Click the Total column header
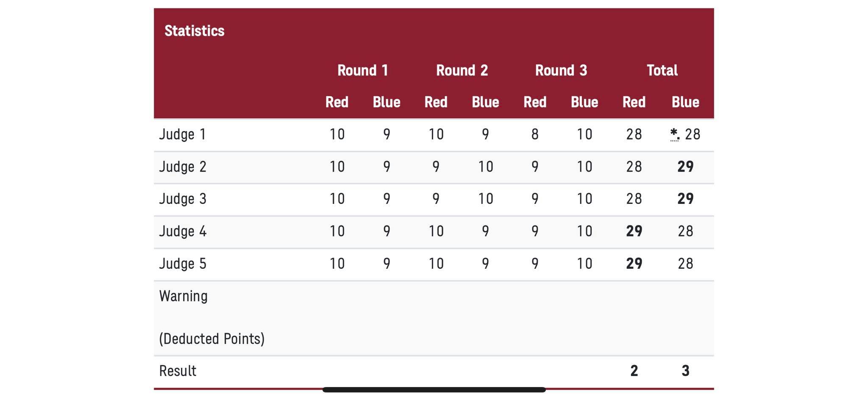This screenshot has width=868, height=401. click(662, 70)
